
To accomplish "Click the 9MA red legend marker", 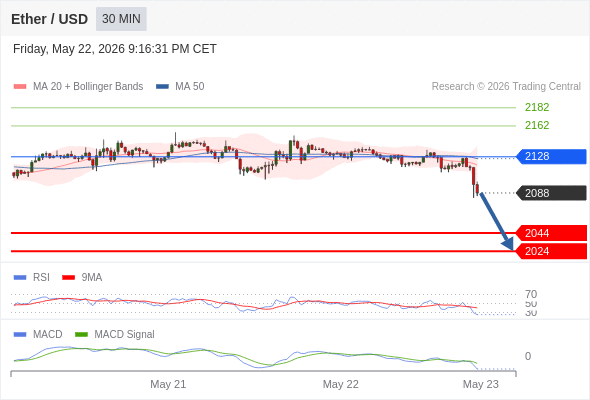I will tap(68, 278).
